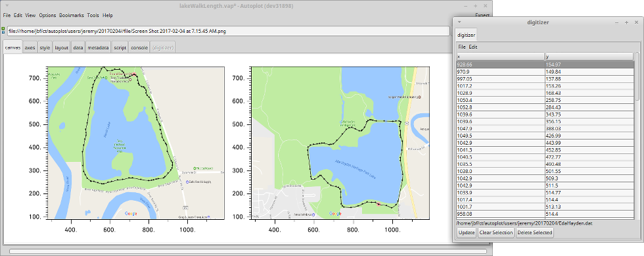Select the row with x value 1052.8
Viewport: 644px width, 256px height.
[545, 107]
